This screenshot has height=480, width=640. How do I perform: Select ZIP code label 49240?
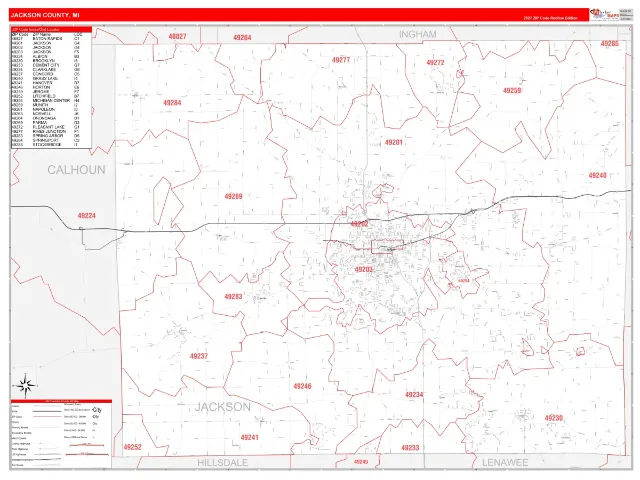point(598,176)
